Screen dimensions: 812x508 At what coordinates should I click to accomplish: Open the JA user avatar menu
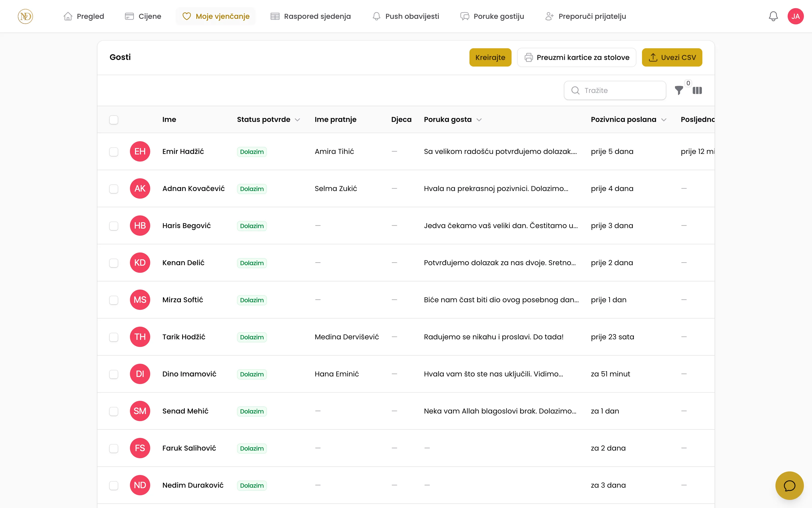796,16
